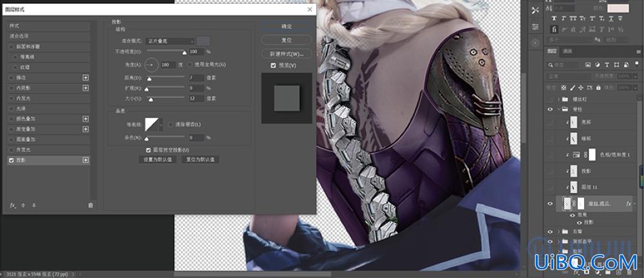
Task: Enable the 内发光 checkbox
Action: click(12, 98)
